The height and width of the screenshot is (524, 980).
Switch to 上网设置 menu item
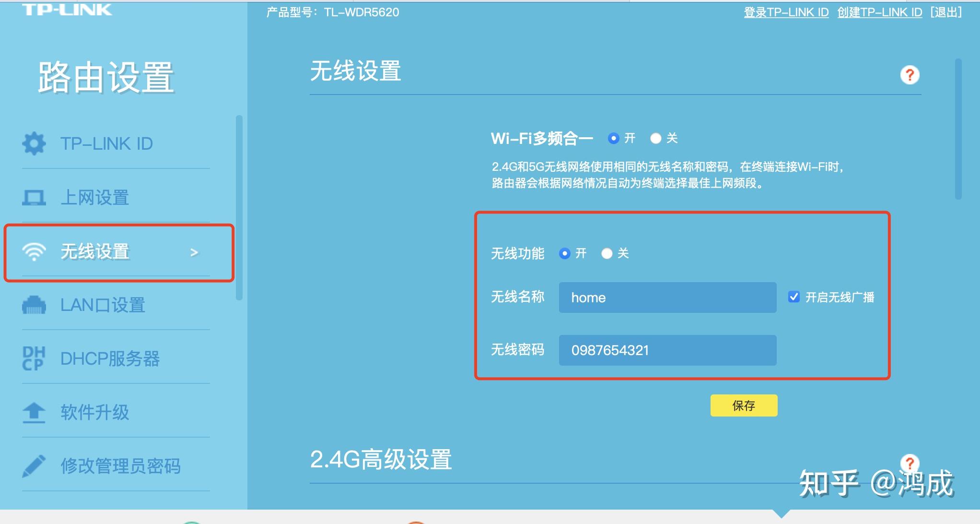(95, 198)
